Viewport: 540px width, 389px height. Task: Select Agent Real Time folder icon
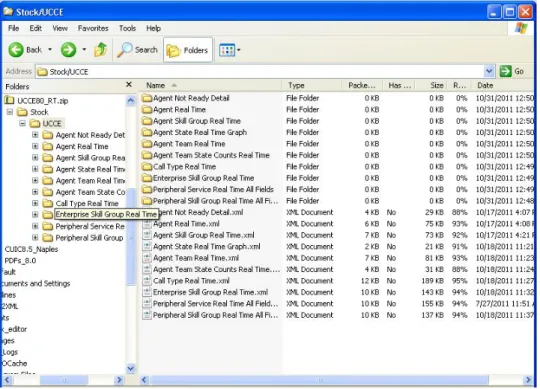[x=147, y=110]
